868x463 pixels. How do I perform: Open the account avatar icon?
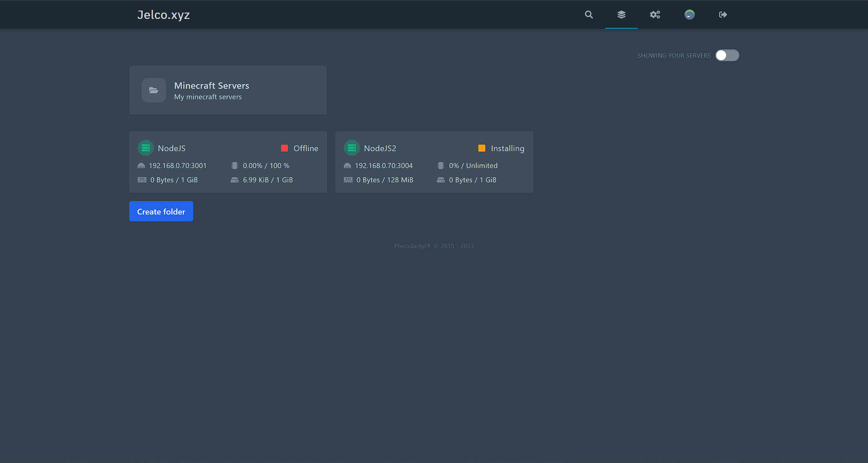click(x=689, y=15)
